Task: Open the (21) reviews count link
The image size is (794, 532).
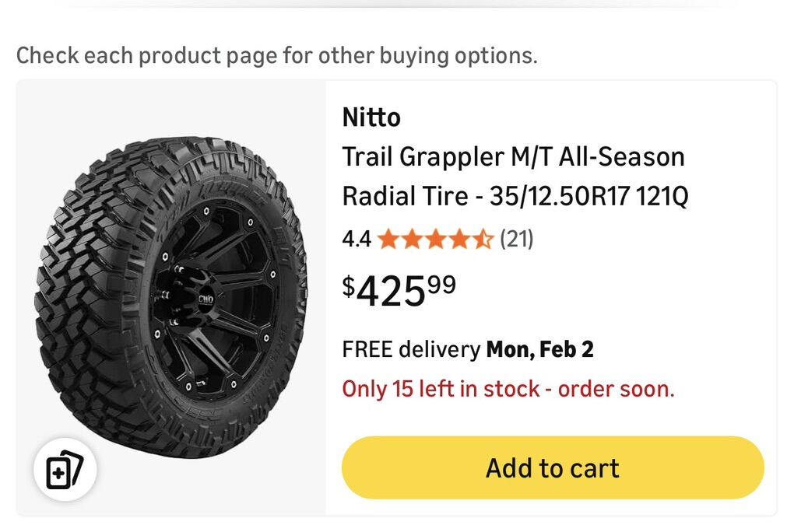Action: pos(516,240)
